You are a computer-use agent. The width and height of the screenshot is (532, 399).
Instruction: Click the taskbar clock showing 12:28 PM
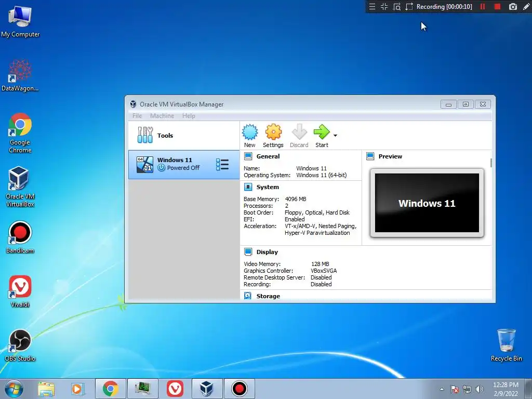tap(506, 389)
